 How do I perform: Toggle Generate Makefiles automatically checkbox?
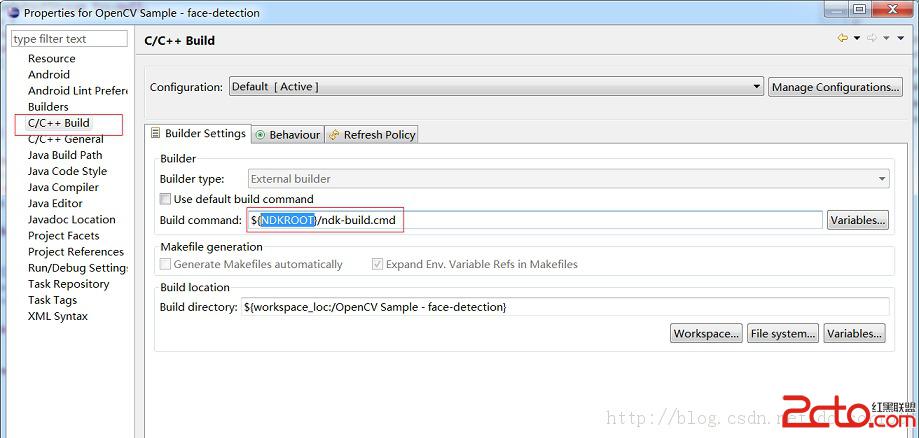point(165,264)
